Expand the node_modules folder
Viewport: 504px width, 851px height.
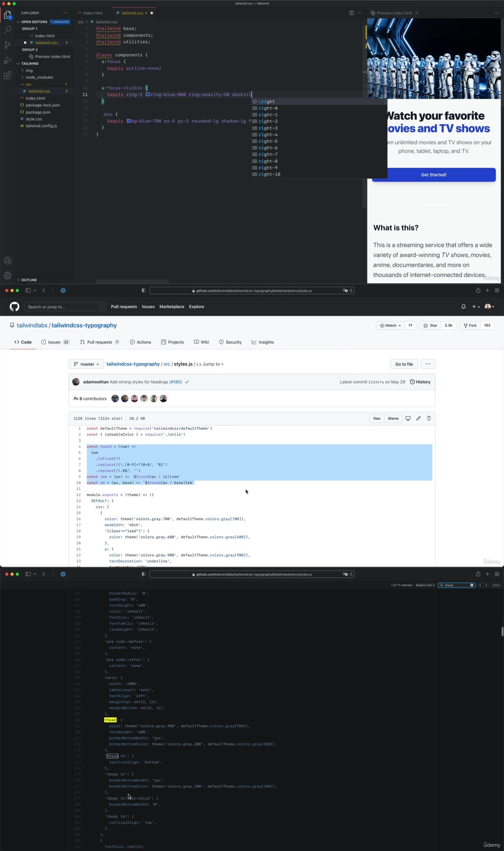[x=39, y=77]
